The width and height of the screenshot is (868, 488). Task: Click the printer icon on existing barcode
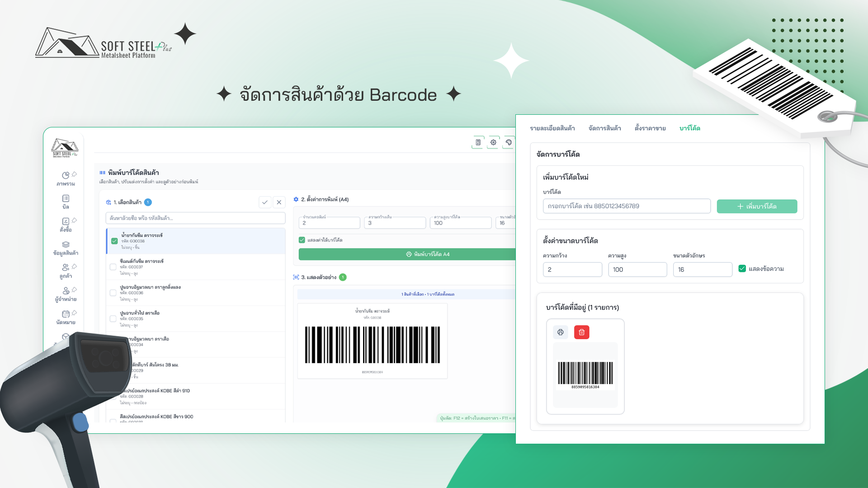point(561,333)
